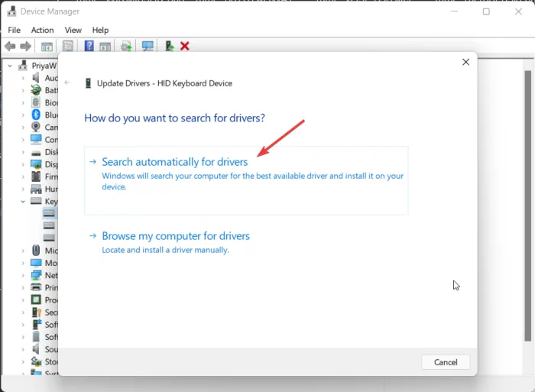Viewport: 535px width, 392px height.
Task: Click the Scan for hardware changes monitor icon
Action: (148, 46)
